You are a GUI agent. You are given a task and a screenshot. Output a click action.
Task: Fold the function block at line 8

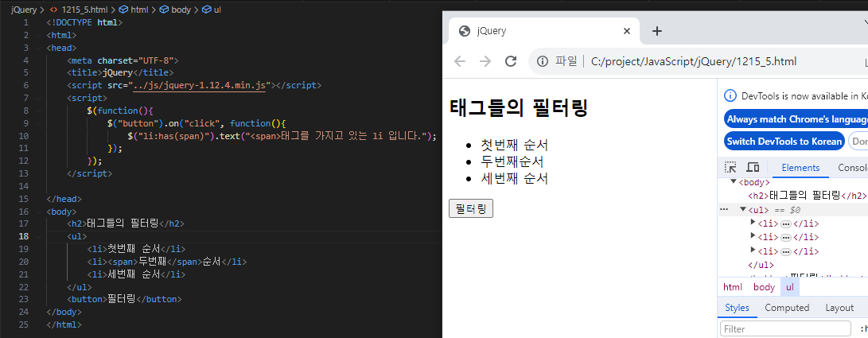37,111
